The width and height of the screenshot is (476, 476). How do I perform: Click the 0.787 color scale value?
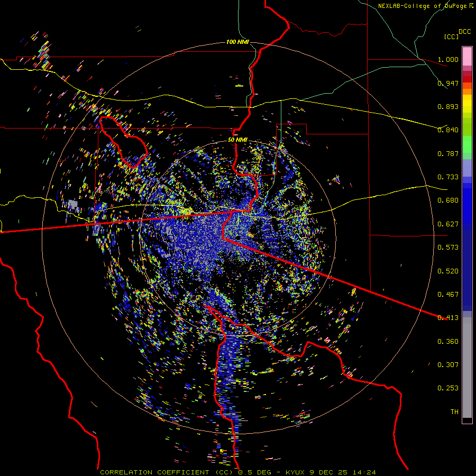tap(448, 153)
